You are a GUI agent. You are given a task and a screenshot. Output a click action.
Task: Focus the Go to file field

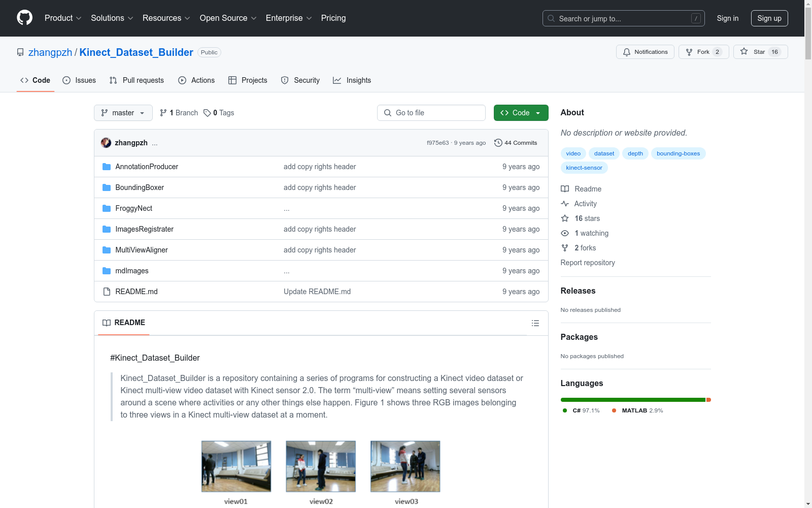coord(431,113)
